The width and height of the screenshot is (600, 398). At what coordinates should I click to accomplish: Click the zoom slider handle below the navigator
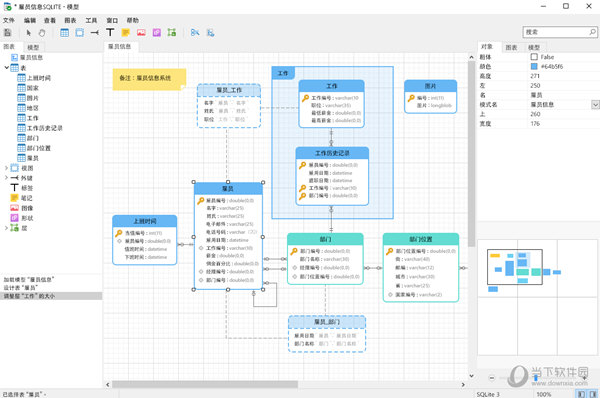pyautogui.click(x=535, y=378)
